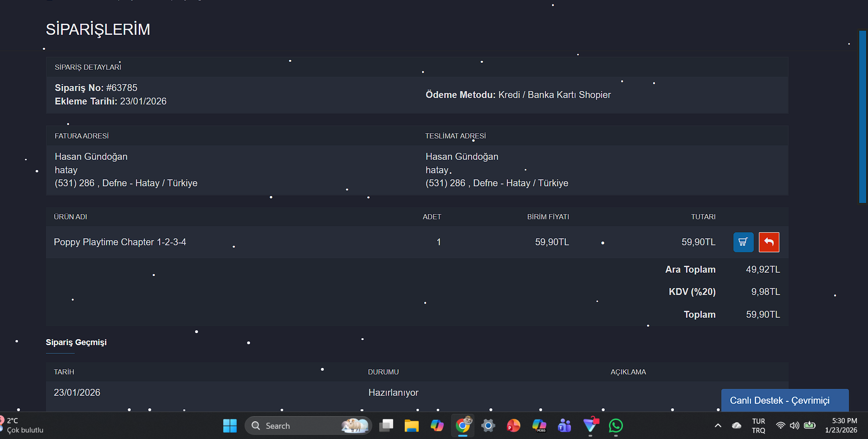Open the volume speaker icon
The width and height of the screenshot is (868, 439).
point(795,426)
